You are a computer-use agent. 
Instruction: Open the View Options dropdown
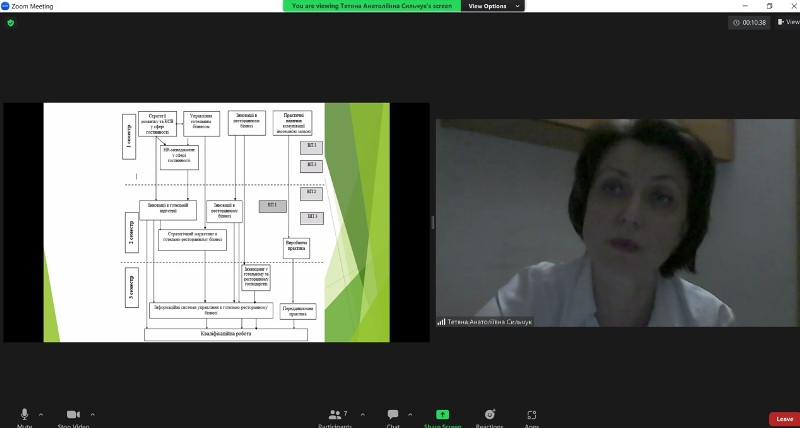tap(493, 6)
